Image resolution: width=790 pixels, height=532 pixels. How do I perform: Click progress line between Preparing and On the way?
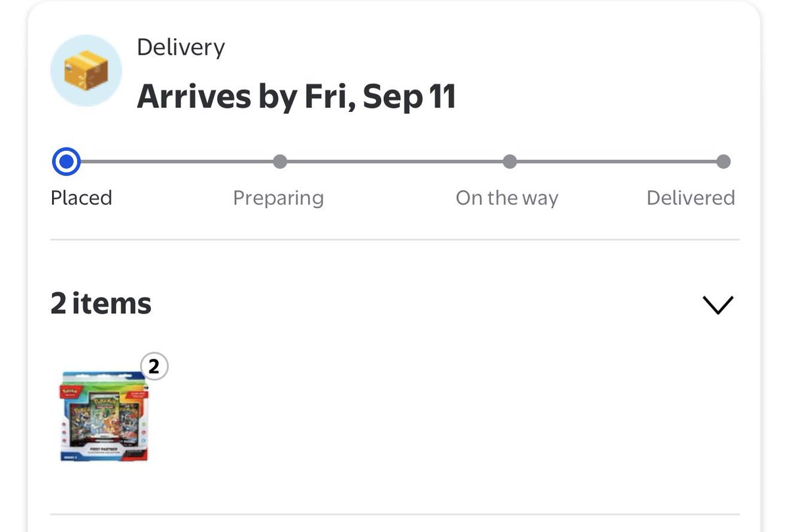coord(394,161)
